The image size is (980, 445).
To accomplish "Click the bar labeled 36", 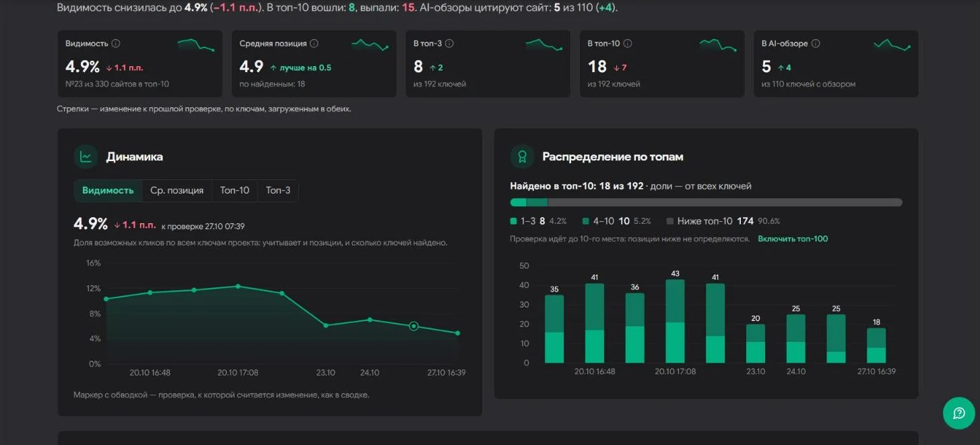I will (635, 328).
